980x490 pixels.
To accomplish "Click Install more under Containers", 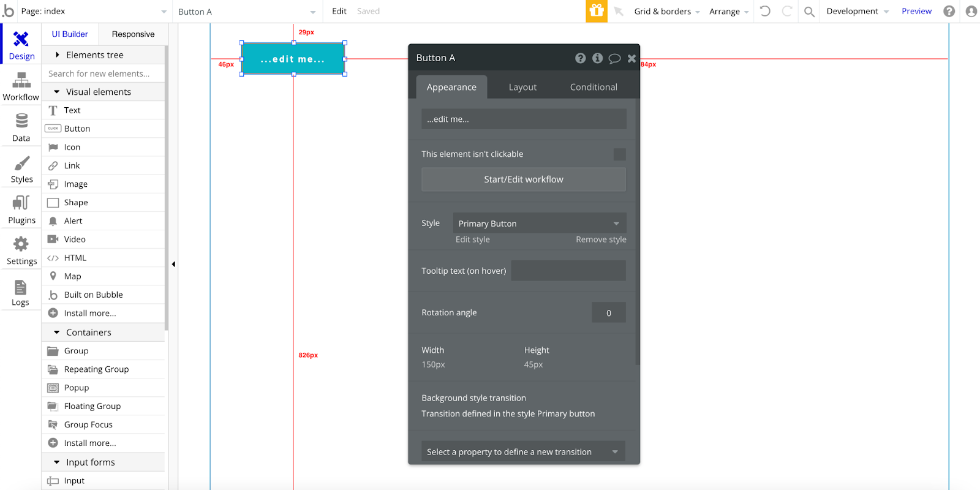I will click(104, 443).
